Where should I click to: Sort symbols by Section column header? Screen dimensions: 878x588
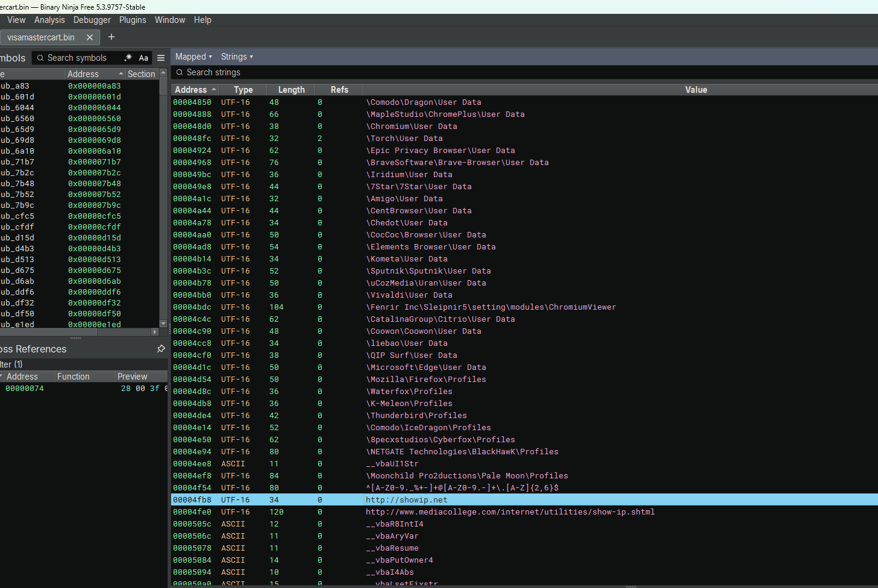click(142, 74)
